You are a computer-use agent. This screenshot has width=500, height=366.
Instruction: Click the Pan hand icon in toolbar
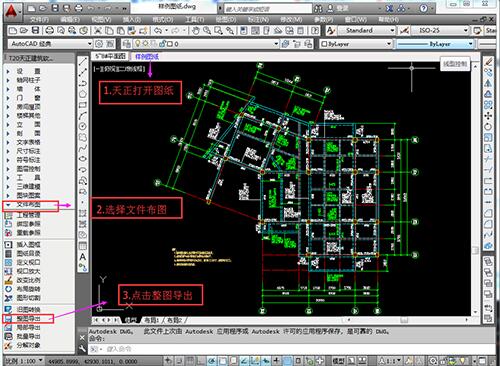[x=196, y=31]
